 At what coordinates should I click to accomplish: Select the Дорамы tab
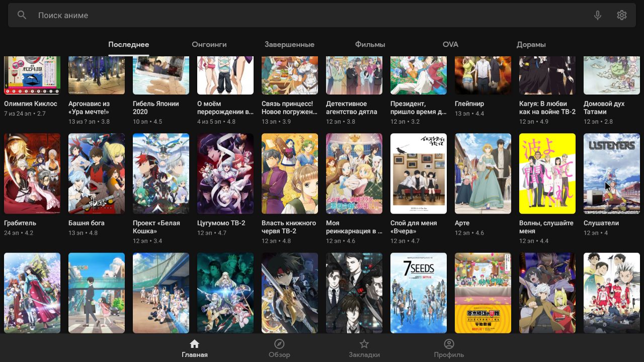(531, 44)
